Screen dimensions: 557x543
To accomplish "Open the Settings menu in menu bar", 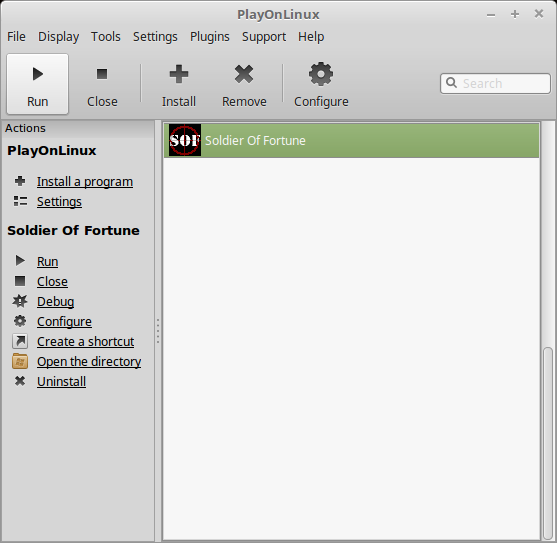I will pyautogui.click(x=155, y=37).
